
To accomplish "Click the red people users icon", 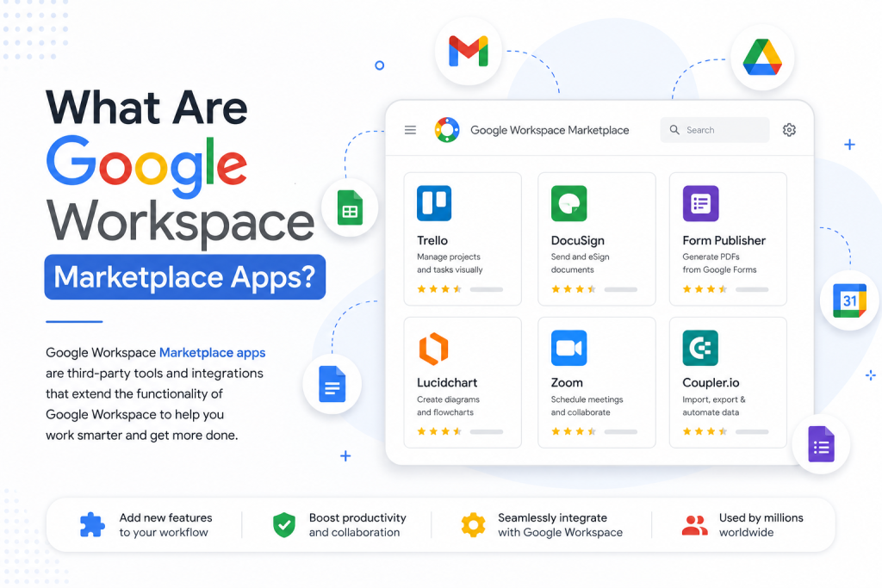I will [x=695, y=525].
